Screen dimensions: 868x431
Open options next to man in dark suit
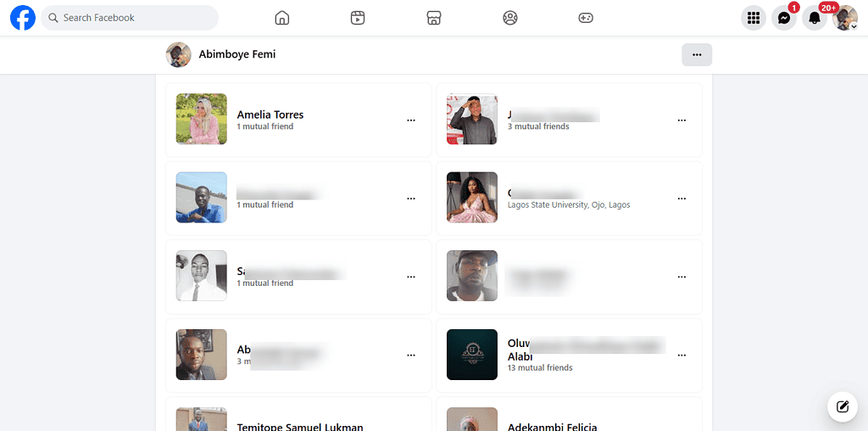tap(411, 355)
